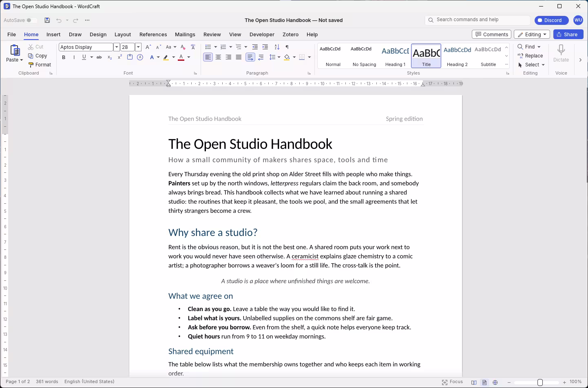Viewport: 588px width, 388px height.
Task: Open the Comments pane
Action: 492,35
